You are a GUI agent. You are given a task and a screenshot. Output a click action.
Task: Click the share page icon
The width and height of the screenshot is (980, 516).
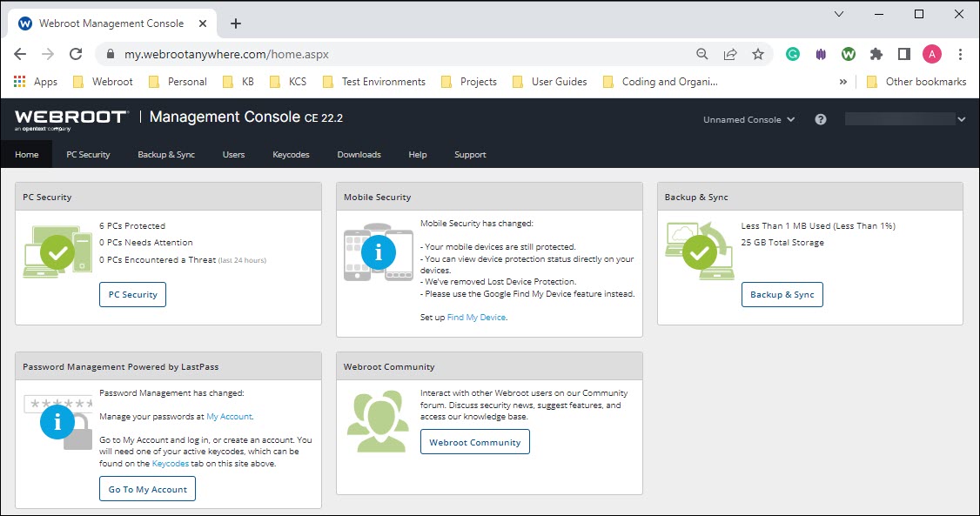tap(730, 54)
